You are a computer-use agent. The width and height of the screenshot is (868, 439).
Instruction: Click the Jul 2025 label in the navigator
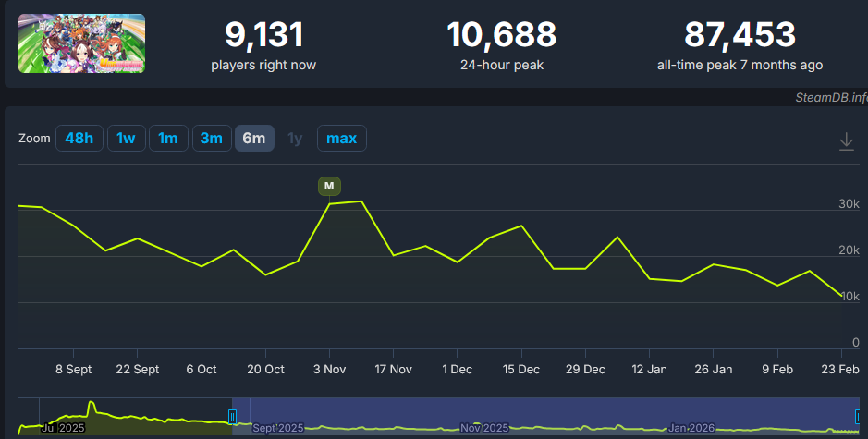pyautogui.click(x=63, y=428)
